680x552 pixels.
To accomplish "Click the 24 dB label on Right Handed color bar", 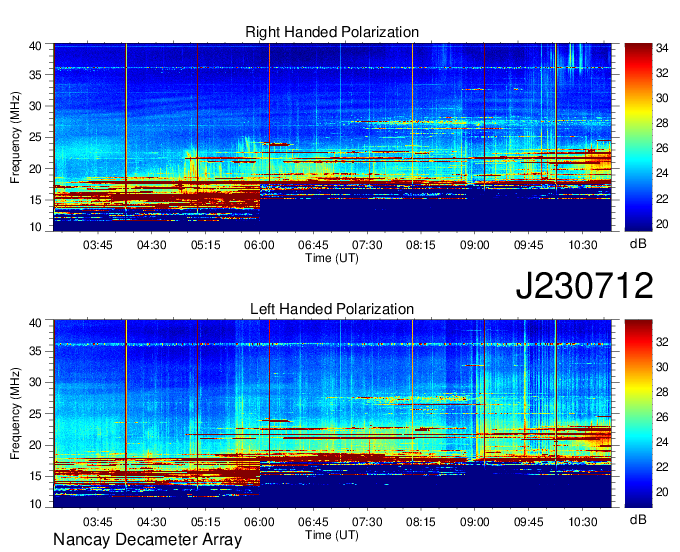I will [x=662, y=174].
